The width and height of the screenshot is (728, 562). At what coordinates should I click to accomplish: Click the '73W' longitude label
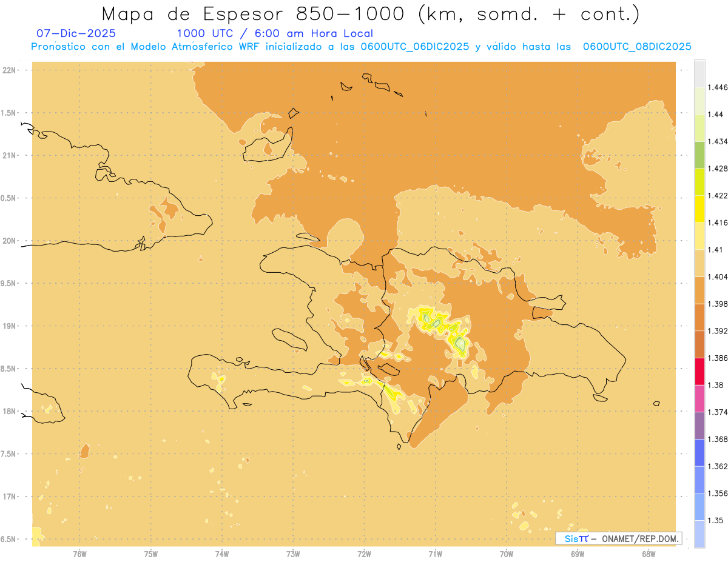click(x=293, y=554)
